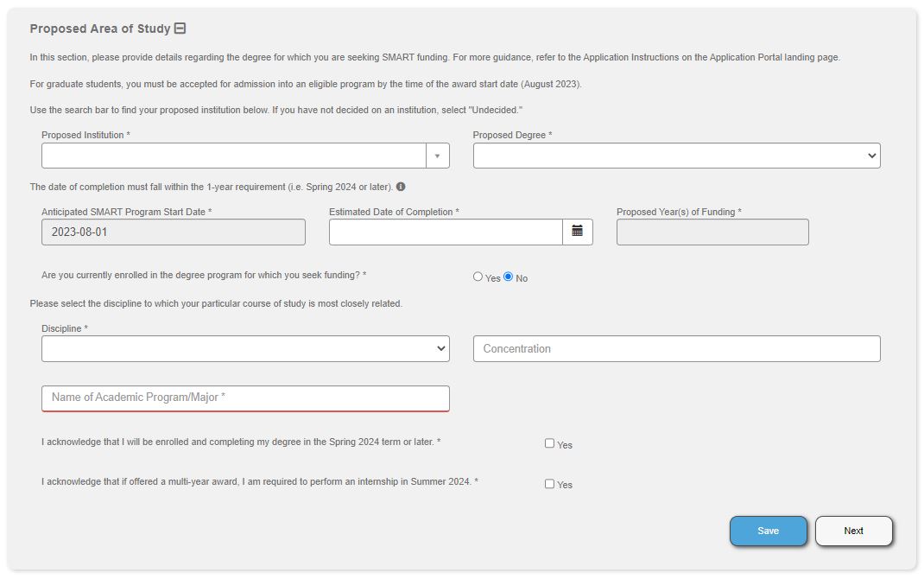Focus the Estimated Date of Completion field

coord(446,232)
